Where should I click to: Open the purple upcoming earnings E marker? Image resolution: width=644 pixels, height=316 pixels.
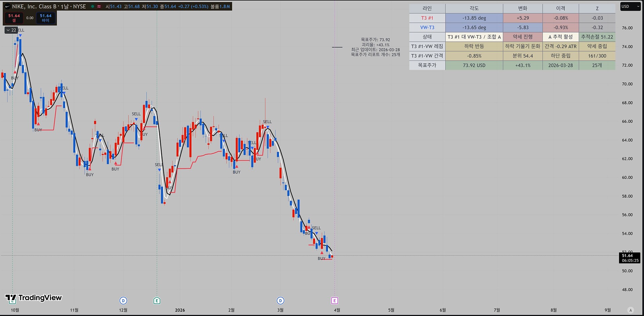(334, 301)
